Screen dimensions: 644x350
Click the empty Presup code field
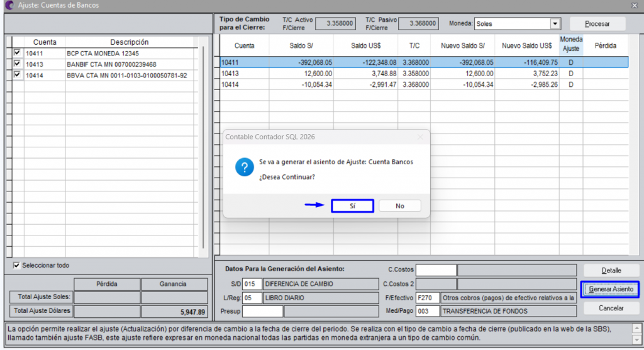click(x=262, y=312)
